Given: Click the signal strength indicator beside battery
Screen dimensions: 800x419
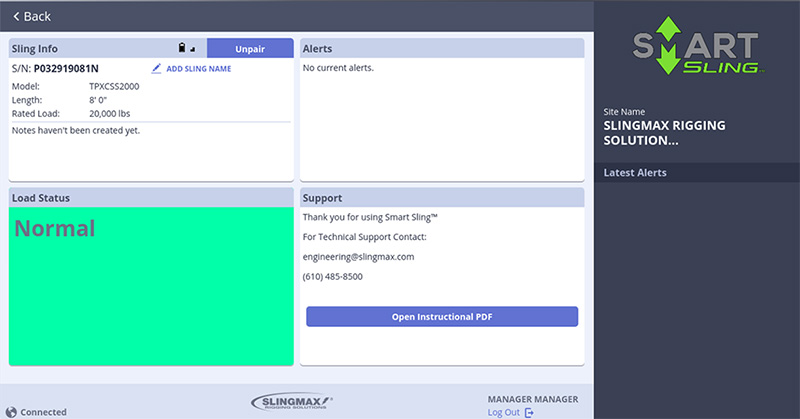Looking at the screenshot, I should point(193,50).
